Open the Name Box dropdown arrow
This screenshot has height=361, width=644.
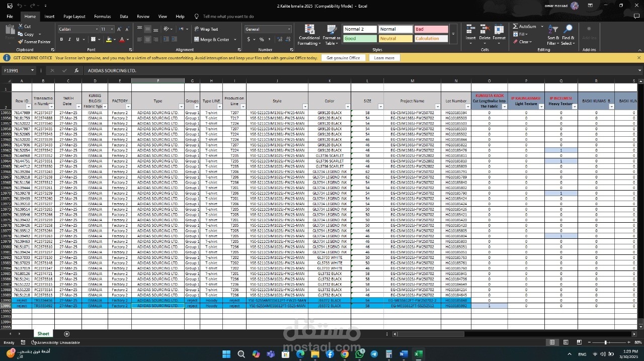[32, 71]
